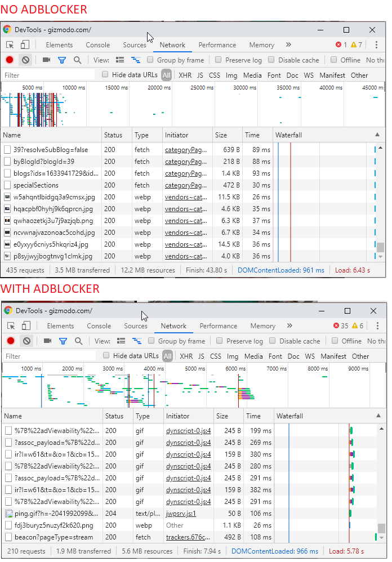The image size is (392, 562).
Task: Filter by XHR type in top window
Action: [x=185, y=75]
